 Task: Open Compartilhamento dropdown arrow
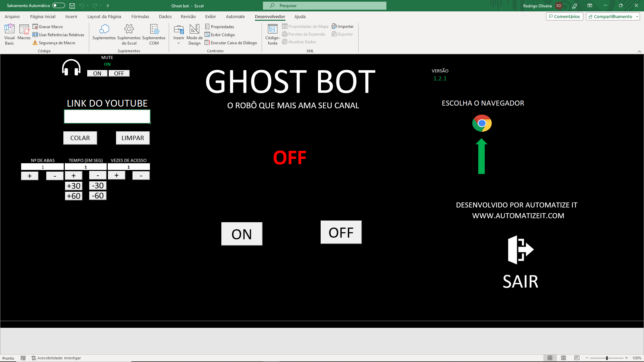click(637, 16)
